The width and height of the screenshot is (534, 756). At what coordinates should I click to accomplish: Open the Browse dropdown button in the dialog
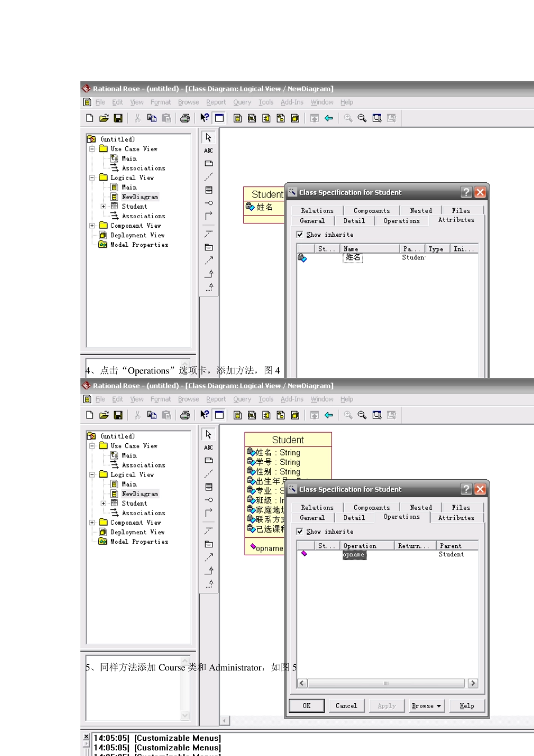coord(427,706)
